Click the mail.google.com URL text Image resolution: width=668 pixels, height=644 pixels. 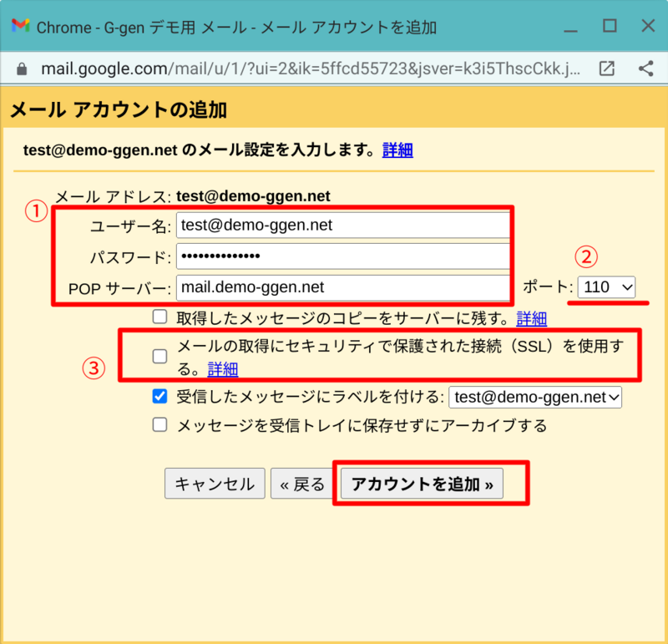(x=311, y=68)
